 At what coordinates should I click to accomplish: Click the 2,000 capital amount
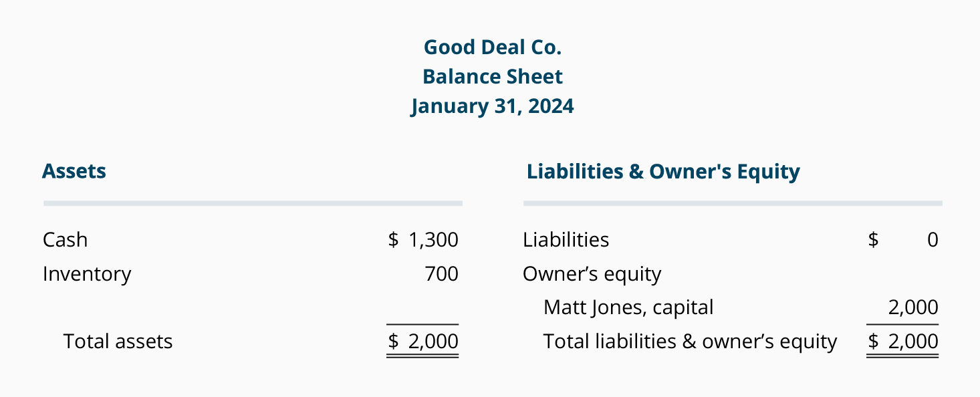pos(913,307)
